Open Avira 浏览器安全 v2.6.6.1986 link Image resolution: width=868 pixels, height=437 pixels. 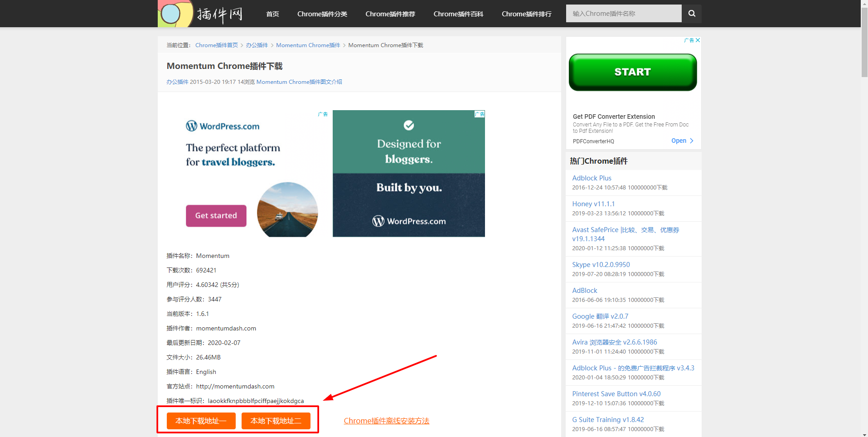point(615,342)
